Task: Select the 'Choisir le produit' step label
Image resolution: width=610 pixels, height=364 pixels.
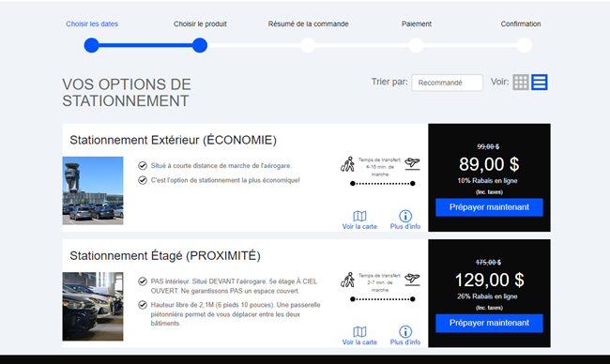Action: pos(200,23)
